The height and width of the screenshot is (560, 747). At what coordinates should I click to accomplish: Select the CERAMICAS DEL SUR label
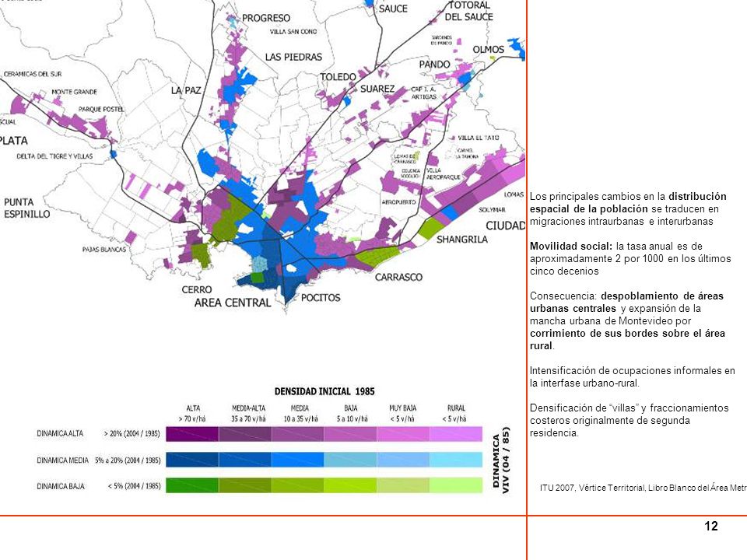(33, 75)
